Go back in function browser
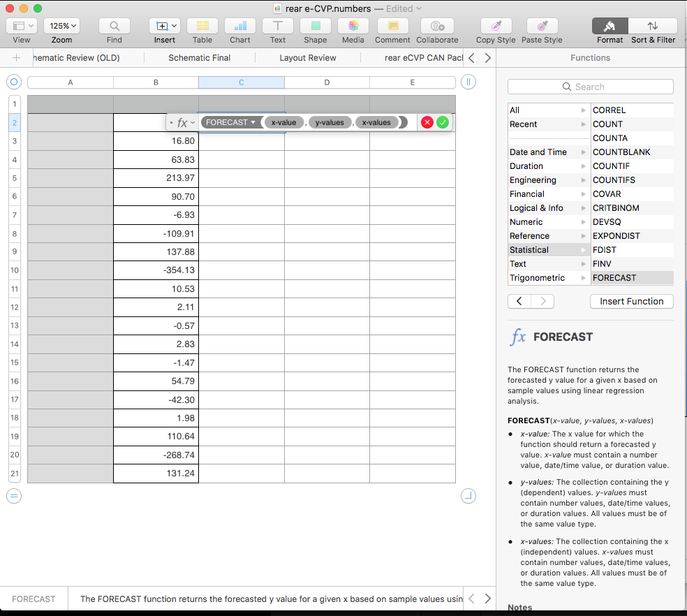The height and width of the screenshot is (616, 687). 519,301
